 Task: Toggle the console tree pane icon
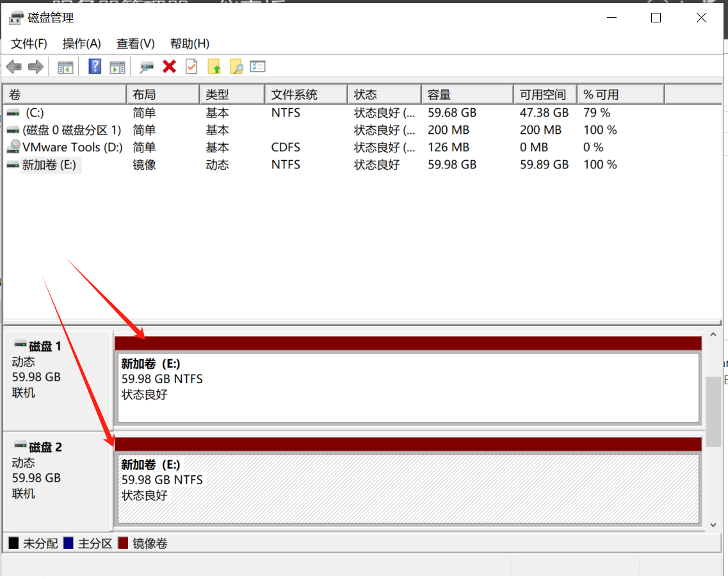point(65,67)
